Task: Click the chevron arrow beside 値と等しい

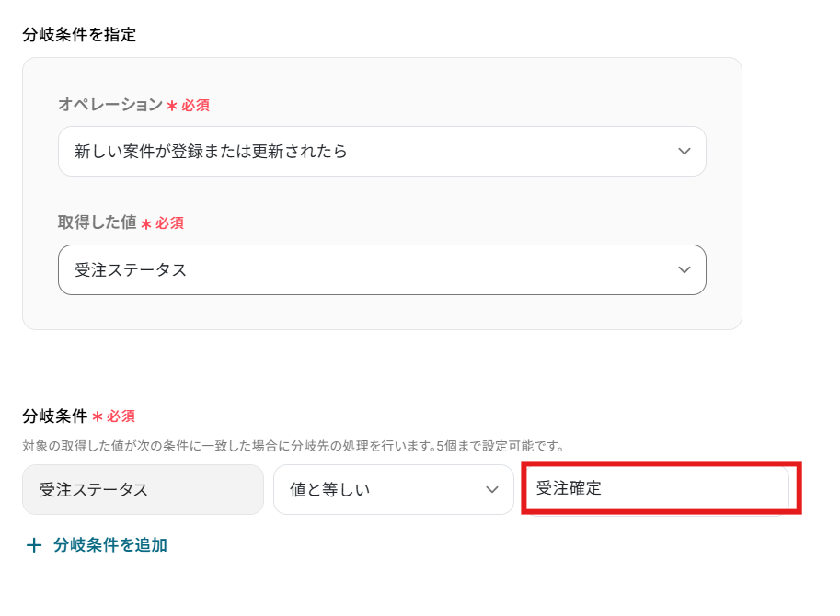Action: [x=492, y=489]
